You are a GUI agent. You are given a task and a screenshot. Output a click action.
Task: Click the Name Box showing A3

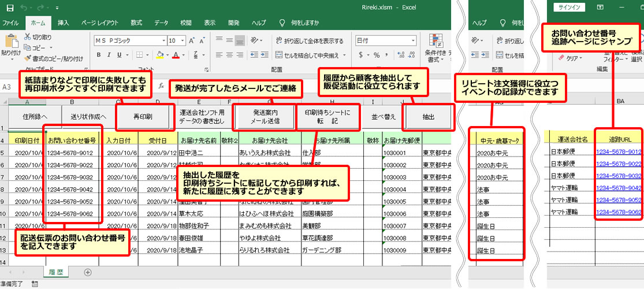[x=17, y=86]
